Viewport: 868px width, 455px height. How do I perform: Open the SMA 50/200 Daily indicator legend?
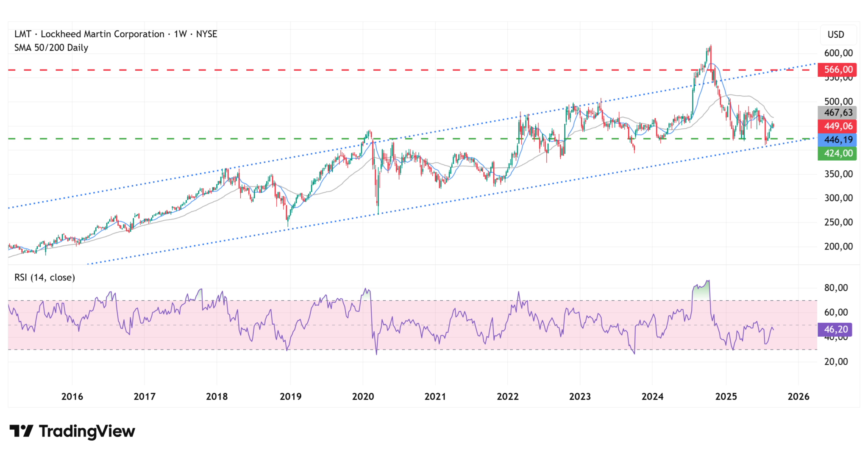tap(51, 48)
